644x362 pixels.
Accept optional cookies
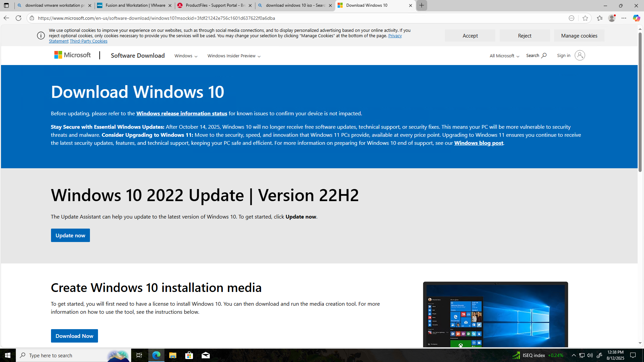pos(470,36)
